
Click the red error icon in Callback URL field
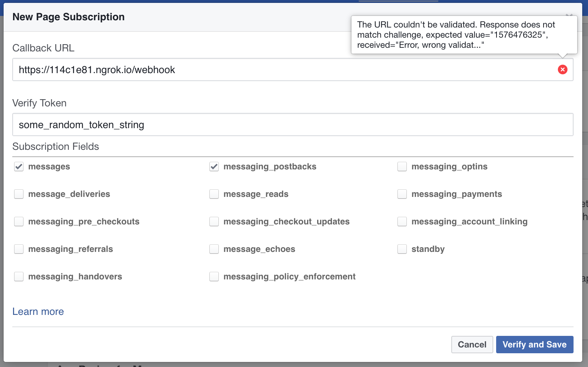pos(563,69)
